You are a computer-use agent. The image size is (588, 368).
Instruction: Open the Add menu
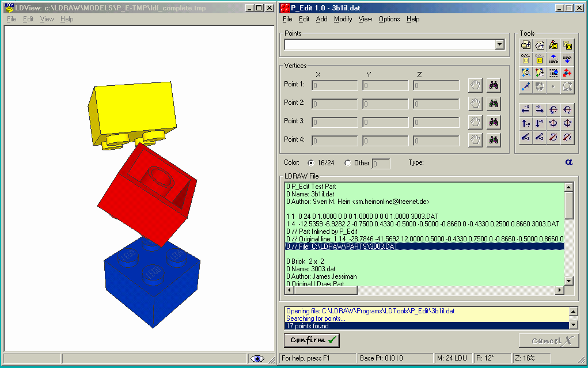pos(321,19)
